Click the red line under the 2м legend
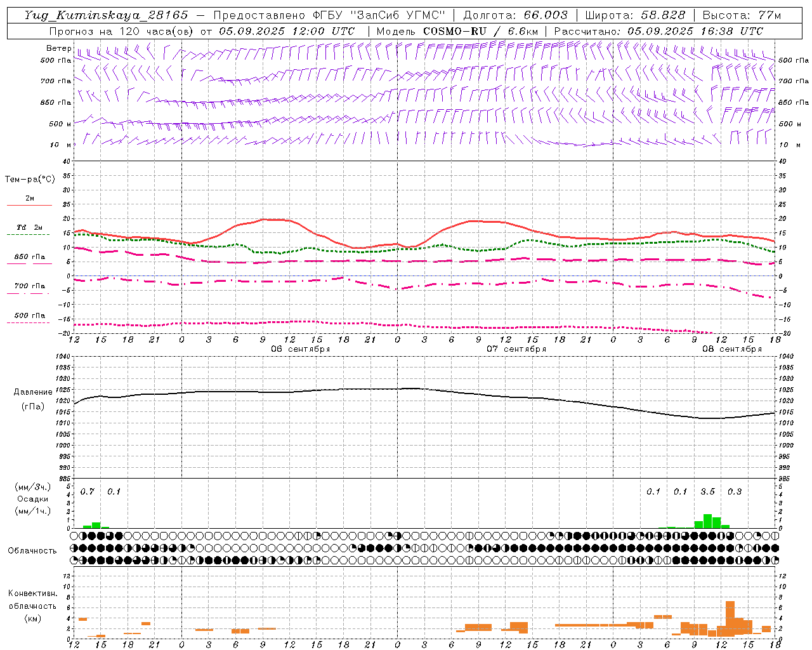Viewport: 812px width, 650px height. click(x=29, y=206)
